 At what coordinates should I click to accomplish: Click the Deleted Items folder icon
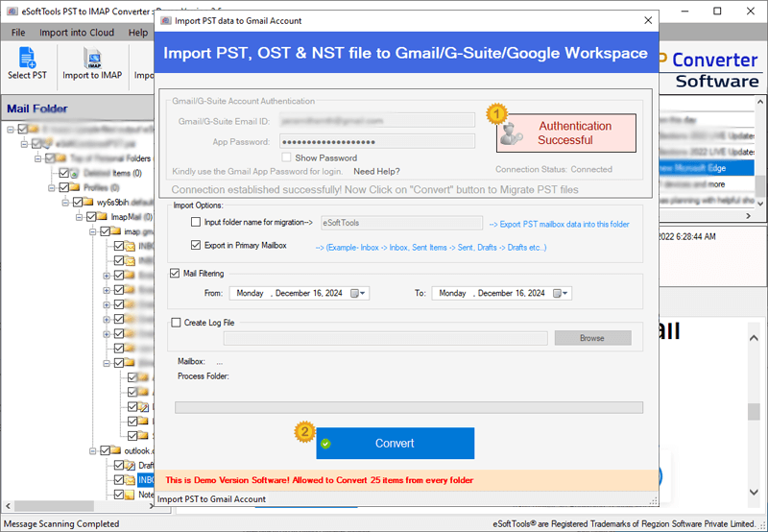[75, 173]
